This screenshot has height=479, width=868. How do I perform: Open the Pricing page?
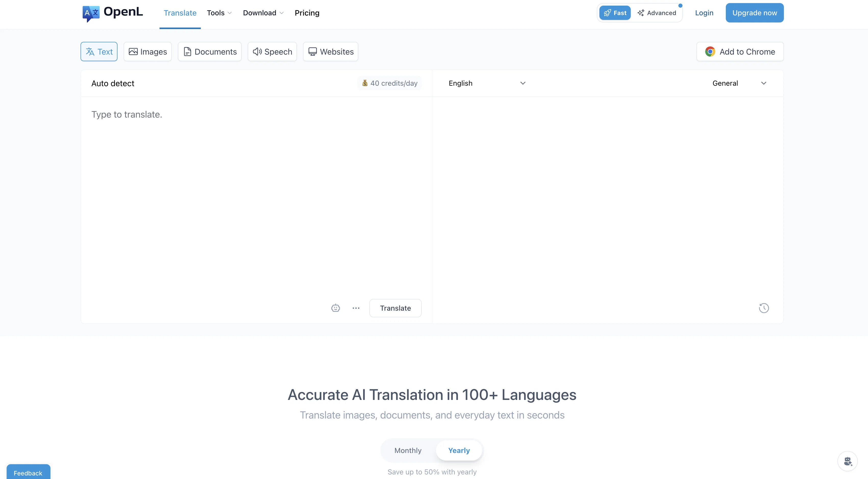click(307, 13)
